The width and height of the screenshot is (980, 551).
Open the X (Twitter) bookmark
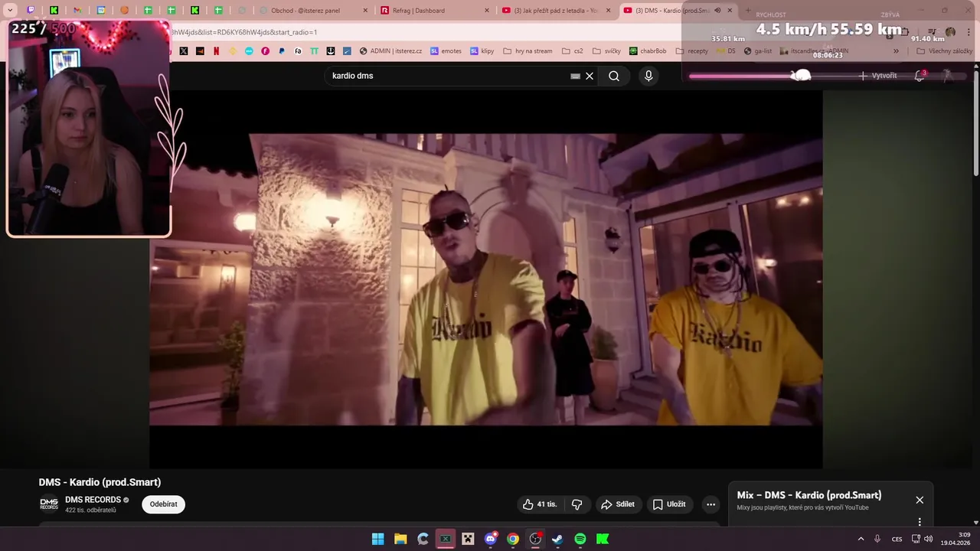point(184,51)
